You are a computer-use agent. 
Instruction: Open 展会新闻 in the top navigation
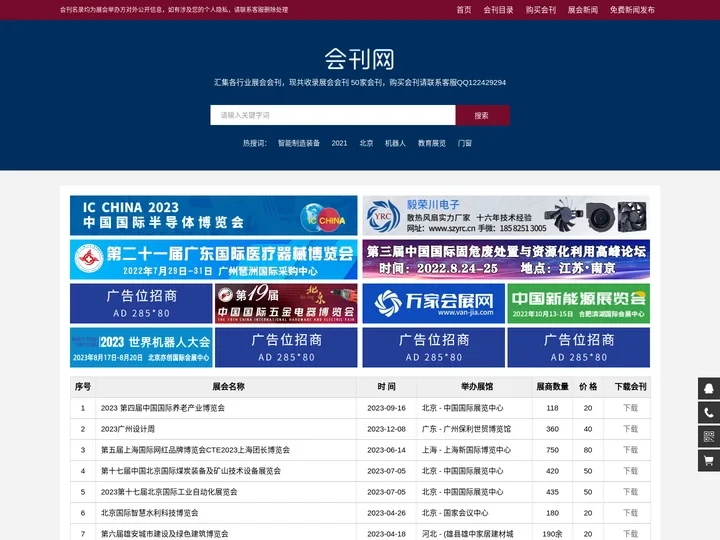tap(583, 10)
